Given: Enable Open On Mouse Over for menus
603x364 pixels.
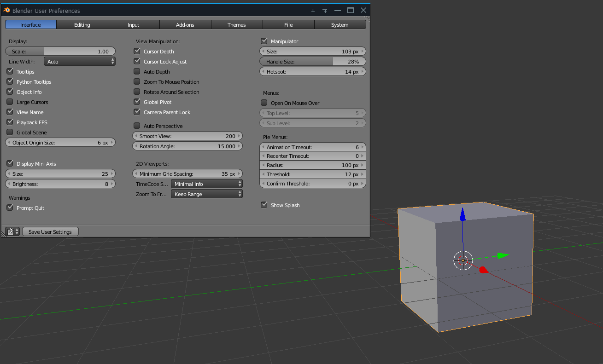Looking at the screenshot, I should tap(264, 103).
